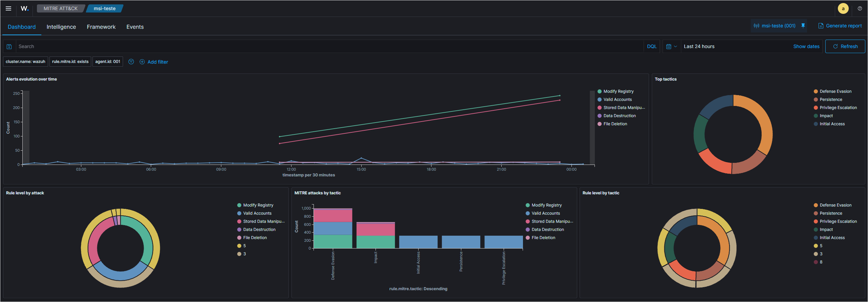Switch to the Intelligence tab
The width and height of the screenshot is (868, 302).
point(61,27)
